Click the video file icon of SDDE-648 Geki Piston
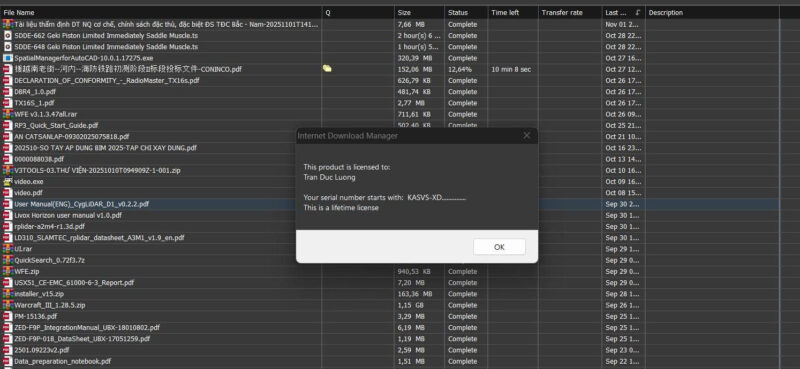 [8, 47]
